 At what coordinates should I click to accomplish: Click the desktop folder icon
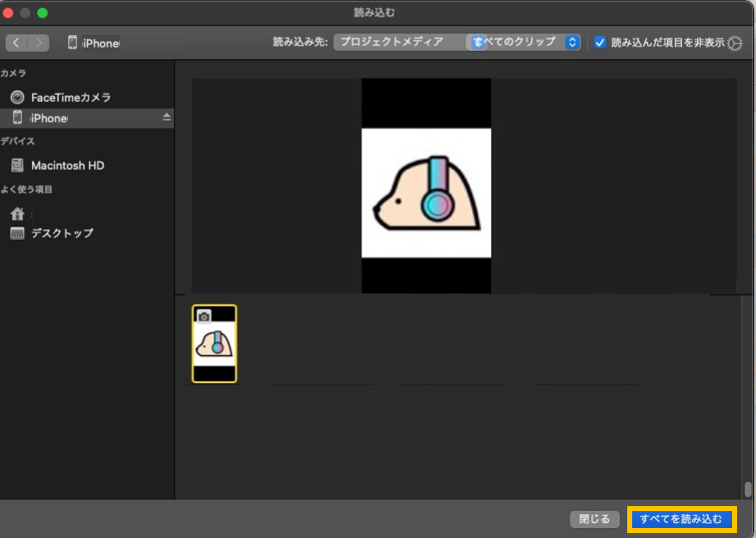point(17,234)
